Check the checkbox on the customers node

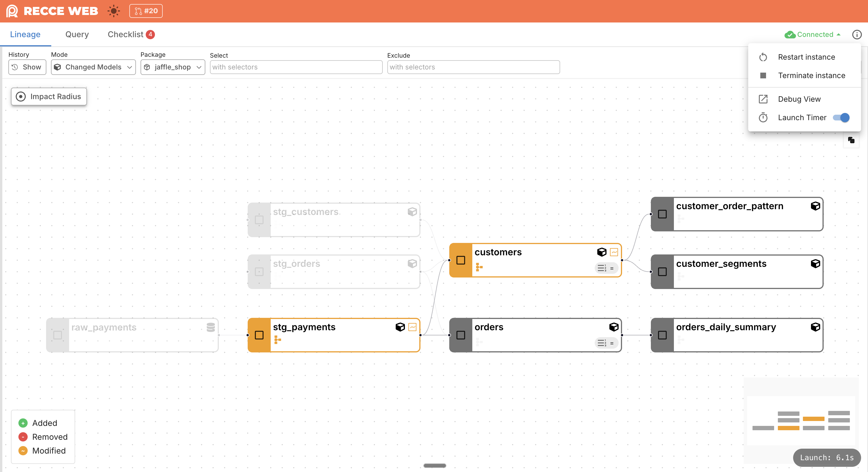click(x=460, y=260)
